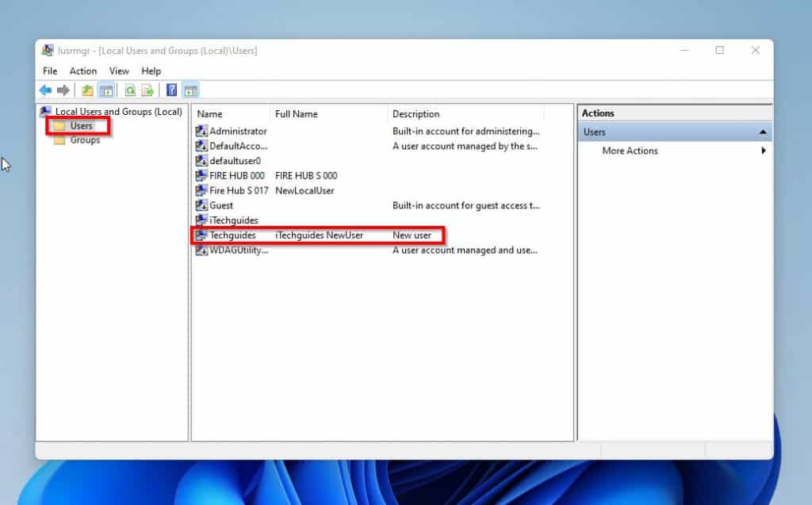Select the Users folder icon in tree
Image resolution: width=812 pixels, height=505 pixels.
(x=59, y=126)
